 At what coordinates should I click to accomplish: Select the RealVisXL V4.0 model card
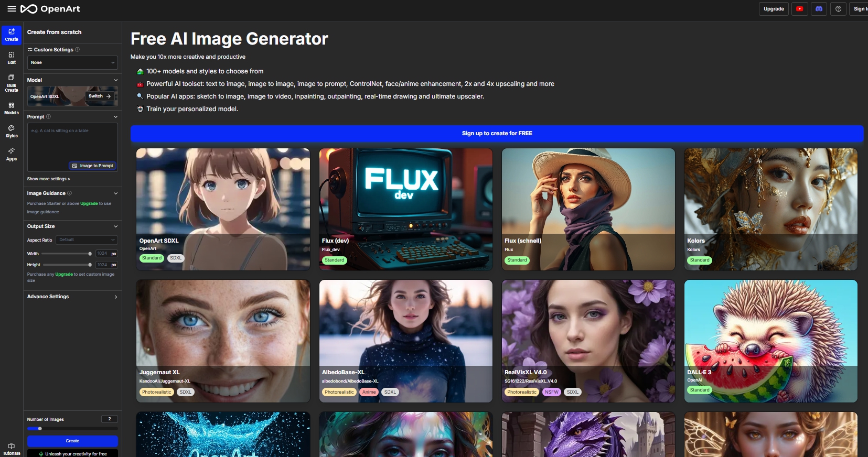coord(588,341)
